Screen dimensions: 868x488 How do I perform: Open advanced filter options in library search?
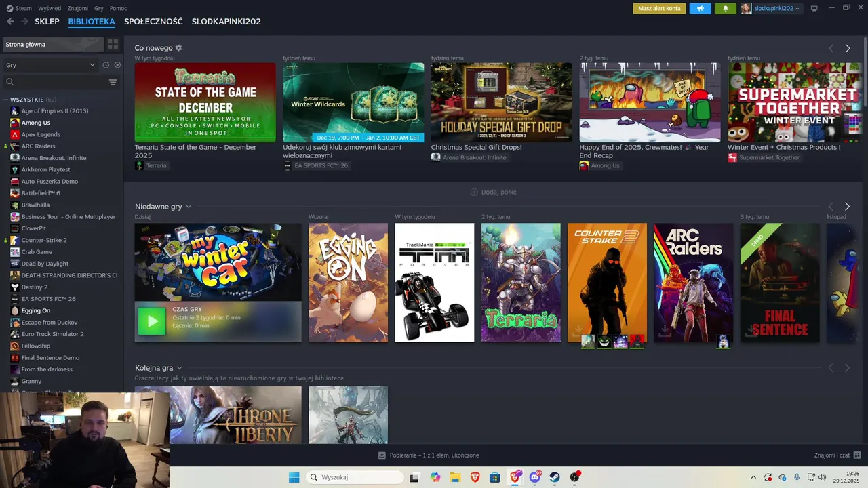(113, 82)
